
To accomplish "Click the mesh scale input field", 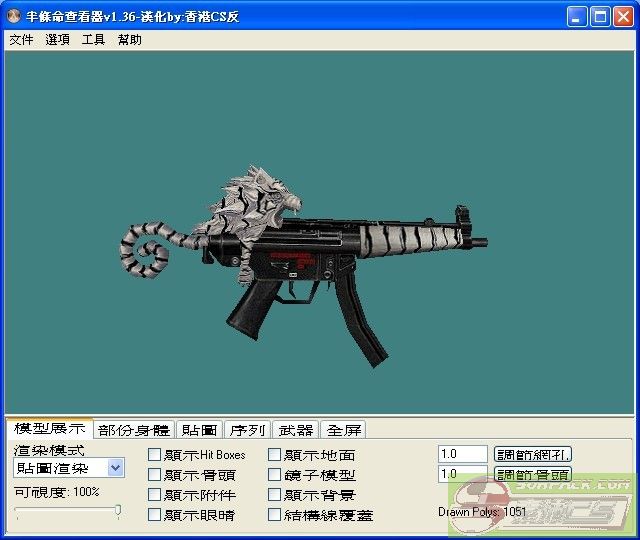I will point(462,454).
